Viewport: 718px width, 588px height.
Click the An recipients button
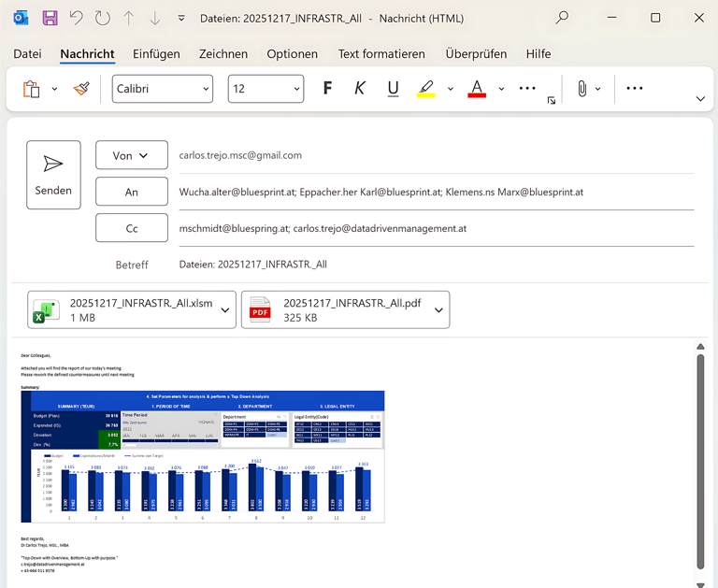pyautogui.click(x=132, y=192)
